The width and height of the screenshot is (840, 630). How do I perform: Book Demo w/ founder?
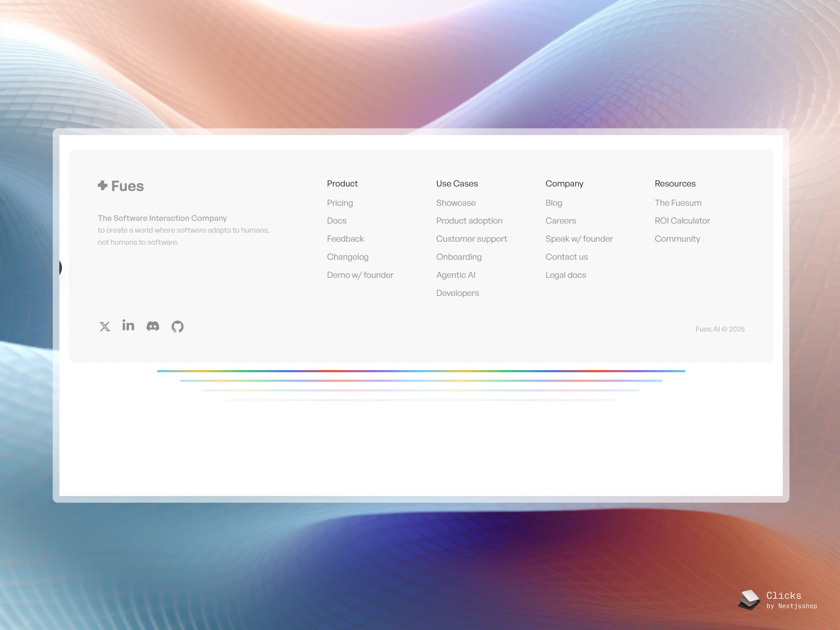click(360, 275)
